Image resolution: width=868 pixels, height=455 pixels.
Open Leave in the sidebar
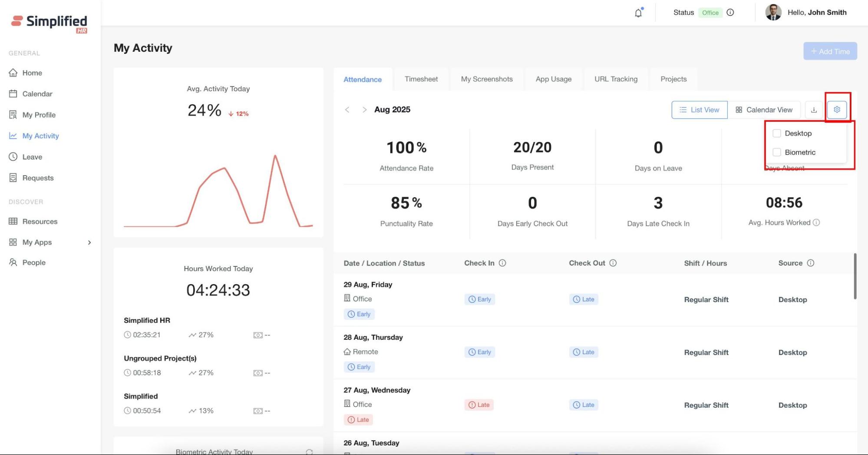(32, 157)
